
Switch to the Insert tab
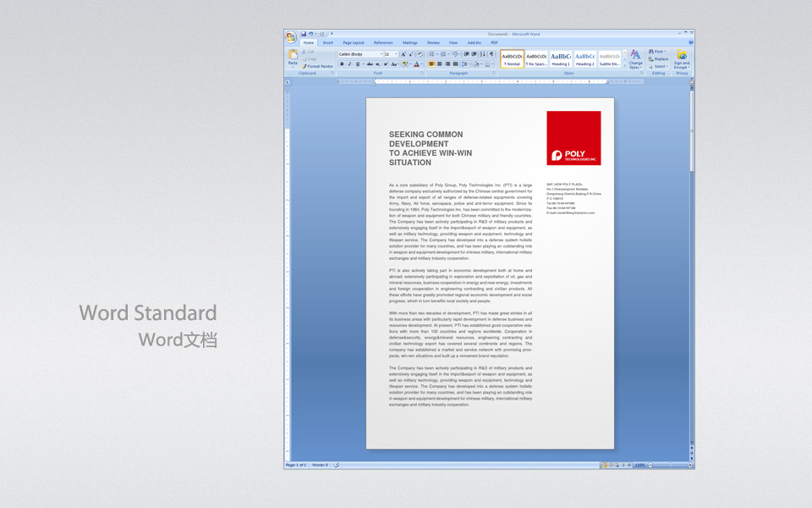328,42
